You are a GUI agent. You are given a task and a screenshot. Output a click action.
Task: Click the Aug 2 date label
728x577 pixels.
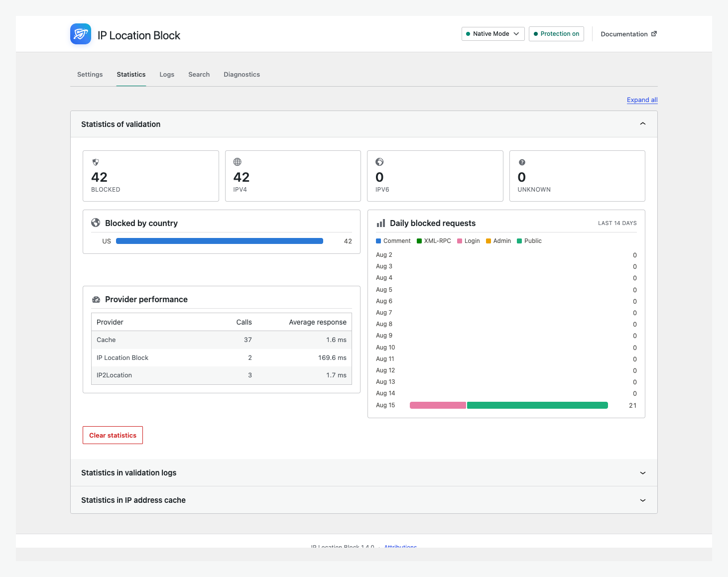(x=384, y=255)
